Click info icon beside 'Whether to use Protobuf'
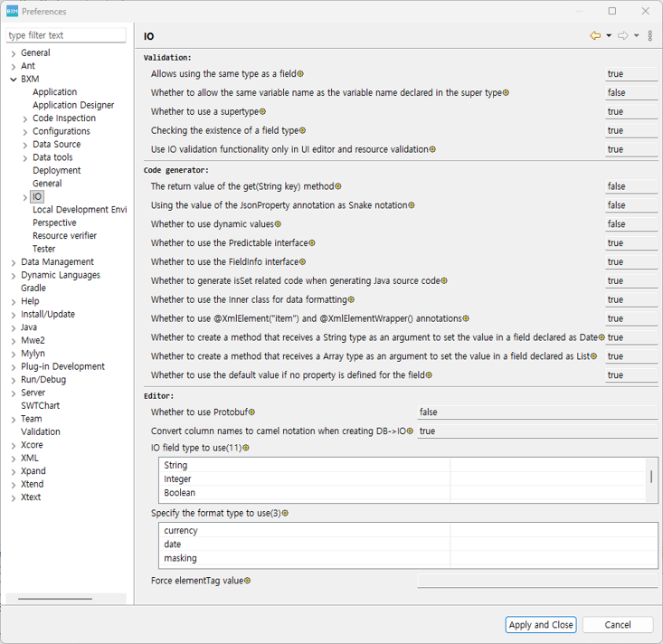This screenshot has height=644, width=663. coord(252,412)
